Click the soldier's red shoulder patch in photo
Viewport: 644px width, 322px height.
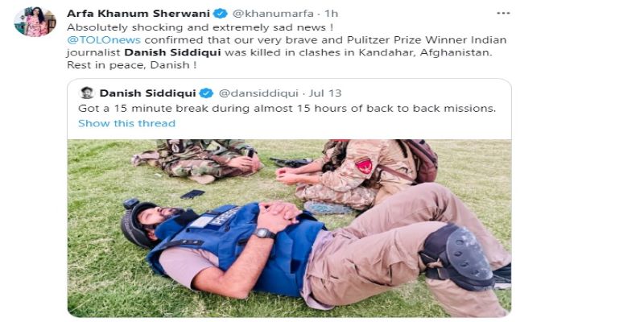click(x=364, y=166)
